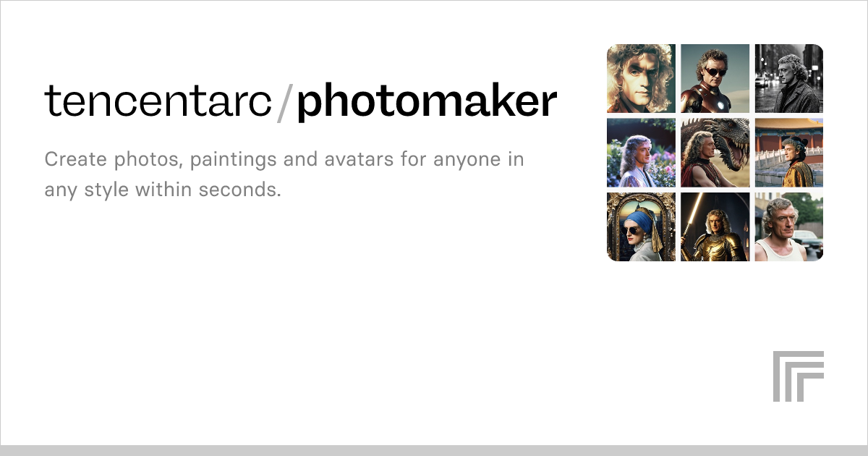The height and width of the screenshot is (456, 868).
Task: Click the gray bar along the bottom
Action: [x=434, y=450]
